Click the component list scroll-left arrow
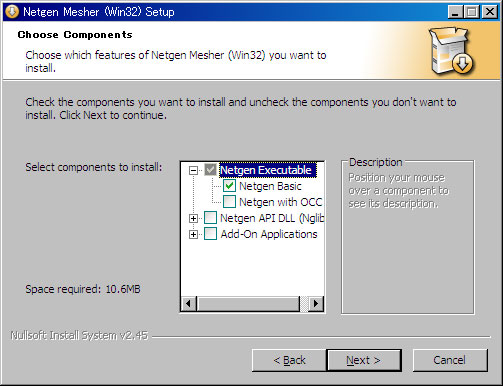 pos(189,303)
